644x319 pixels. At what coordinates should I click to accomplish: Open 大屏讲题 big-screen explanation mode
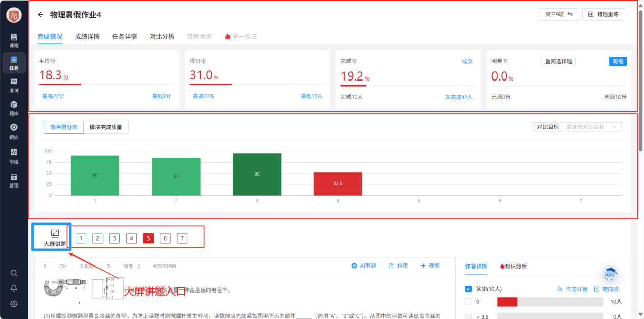coord(55,238)
